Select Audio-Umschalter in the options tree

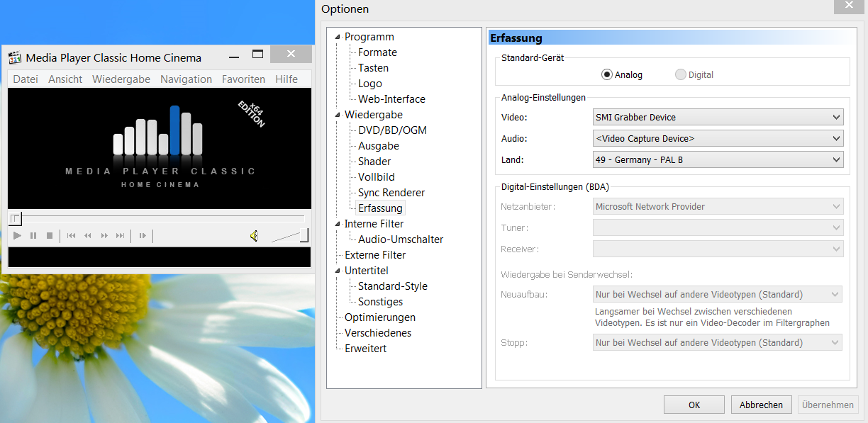pos(401,239)
